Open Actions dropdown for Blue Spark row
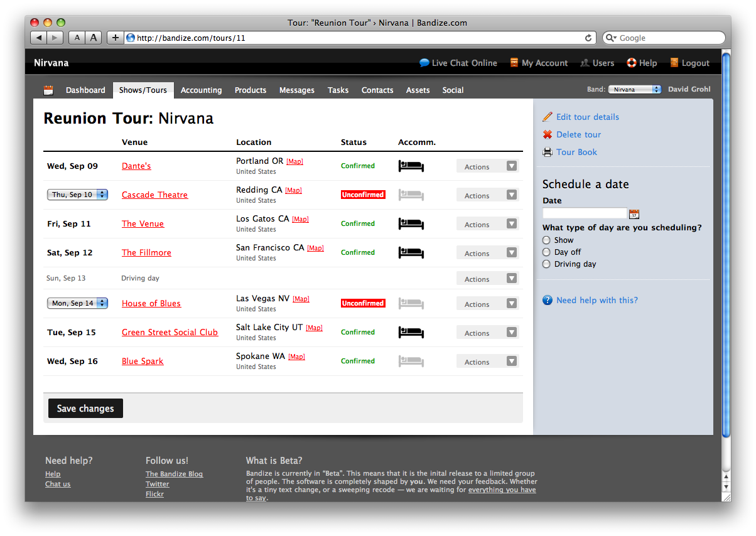Viewport: 756px width, 536px height. click(488, 362)
